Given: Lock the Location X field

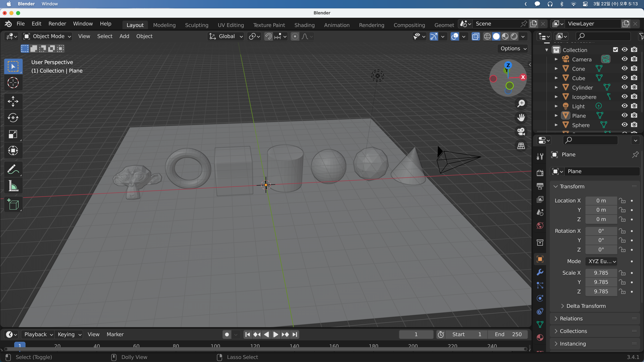Looking at the screenshot, I should click(622, 201).
